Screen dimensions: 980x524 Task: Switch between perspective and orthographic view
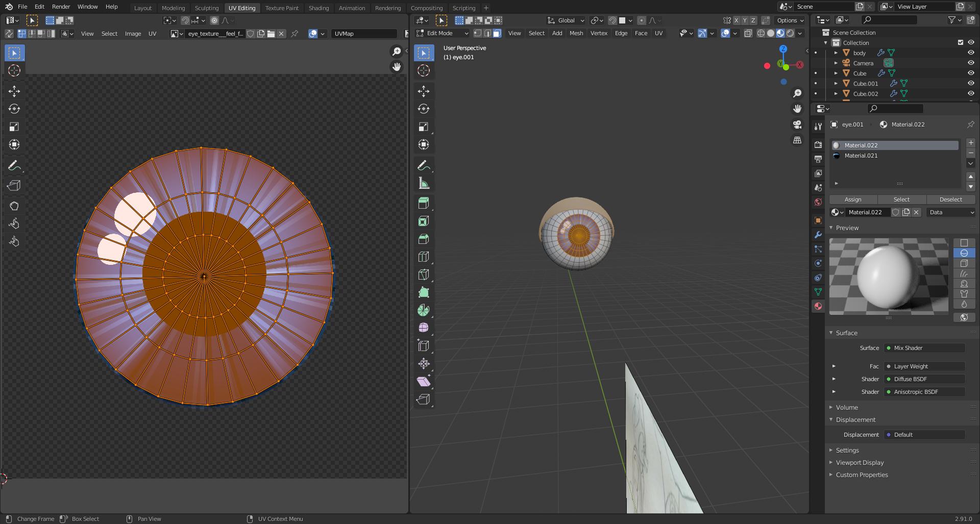pyautogui.click(x=797, y=140)
